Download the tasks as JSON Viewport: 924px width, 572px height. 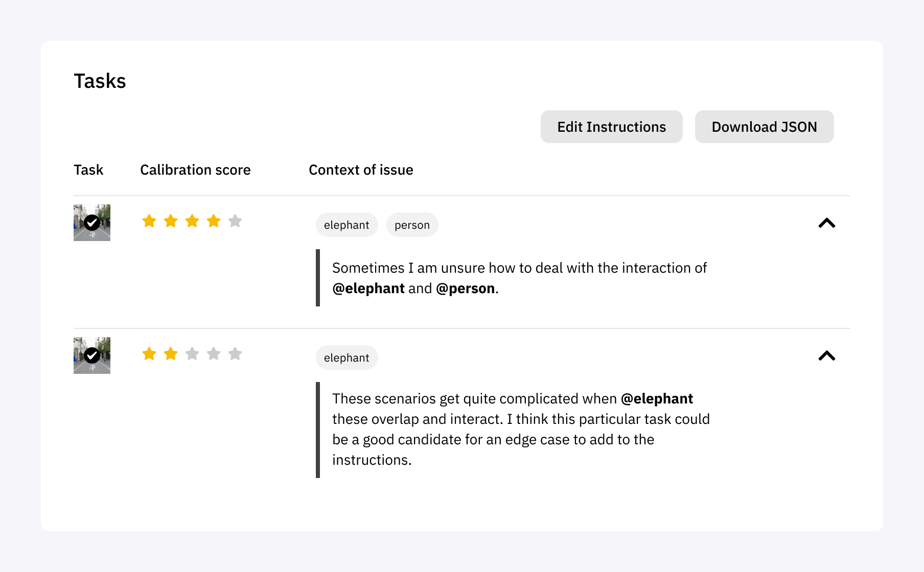click(764, 127)
